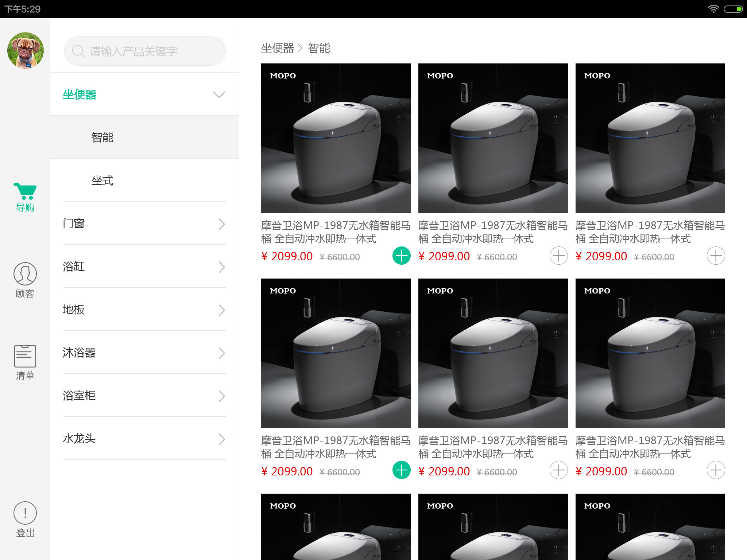This screenshot has height=560, width=747.
Task: Add second row first product with green plus
Action: click(x=402, y=470)
